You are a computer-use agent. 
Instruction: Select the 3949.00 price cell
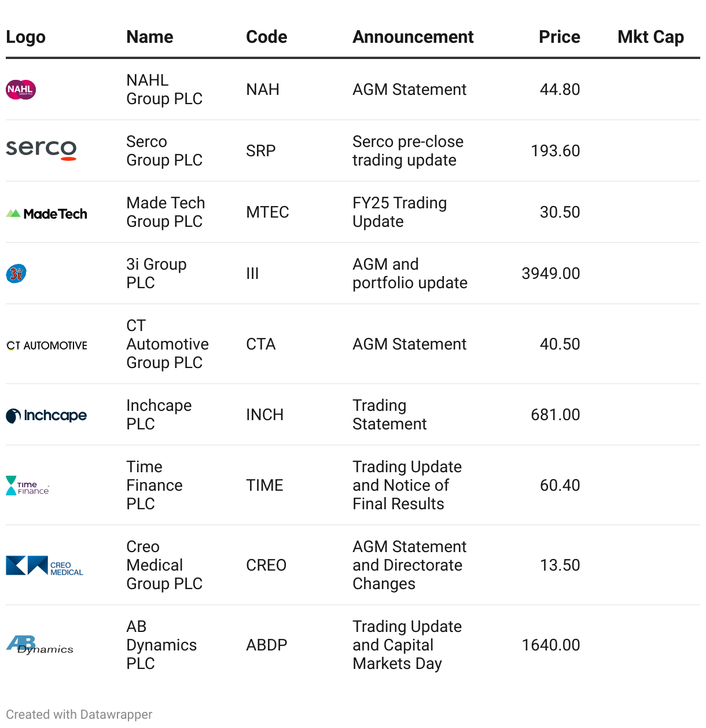pyautogui.click(x=550, y=273)
